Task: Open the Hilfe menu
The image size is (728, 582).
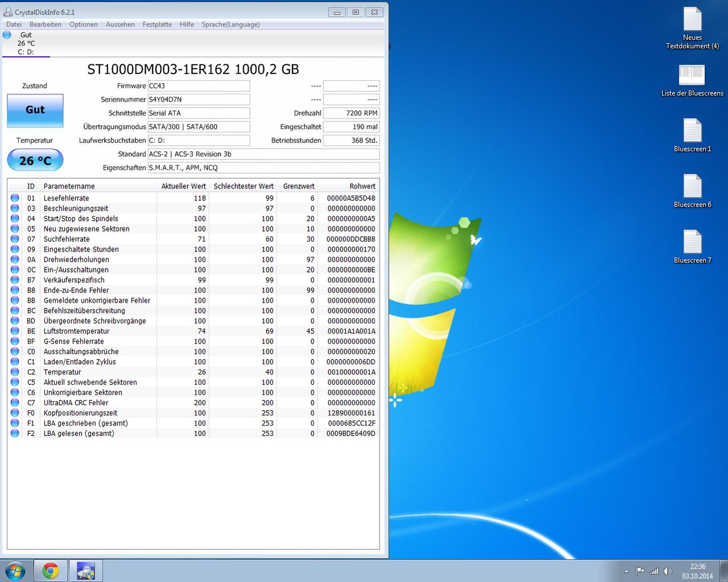Action: (187, 24)
